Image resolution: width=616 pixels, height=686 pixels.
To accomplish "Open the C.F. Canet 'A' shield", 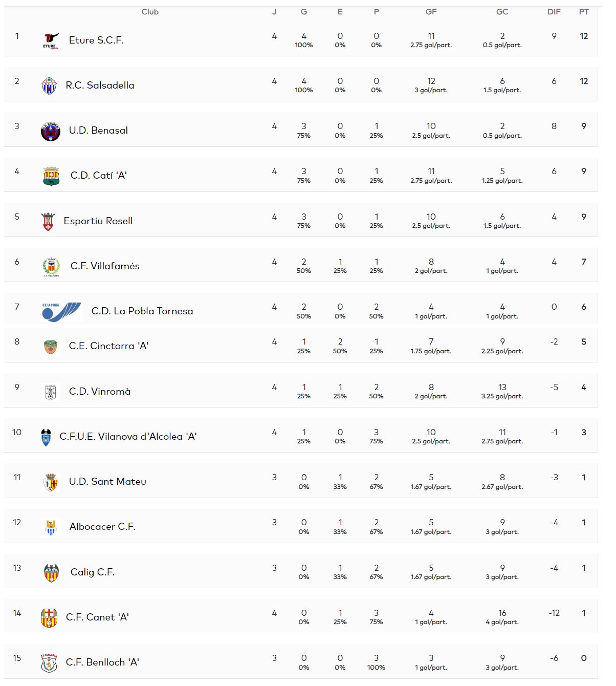I will click(49, 618).
